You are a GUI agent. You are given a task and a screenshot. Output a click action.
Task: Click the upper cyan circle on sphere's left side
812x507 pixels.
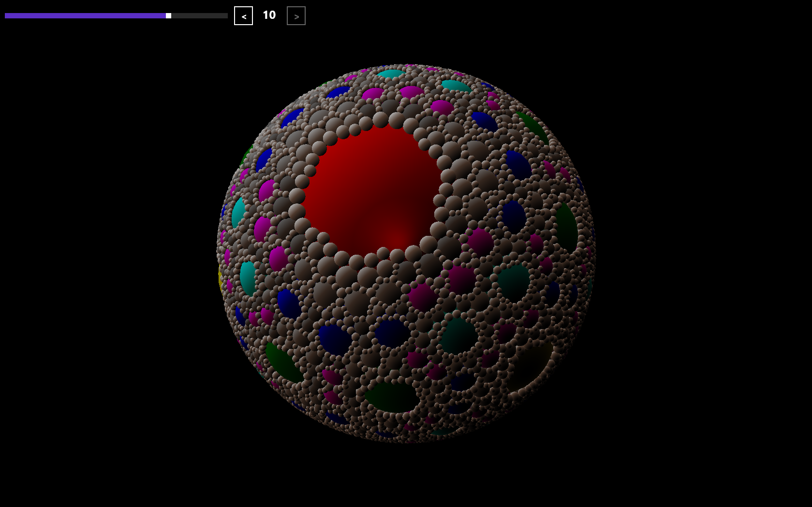coord(238,212)
